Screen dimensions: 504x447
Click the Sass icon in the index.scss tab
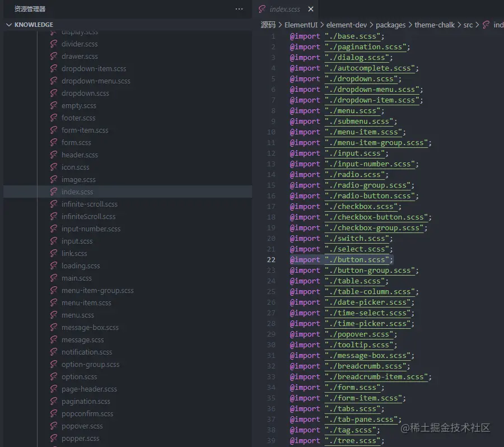[x=262, y=9]
